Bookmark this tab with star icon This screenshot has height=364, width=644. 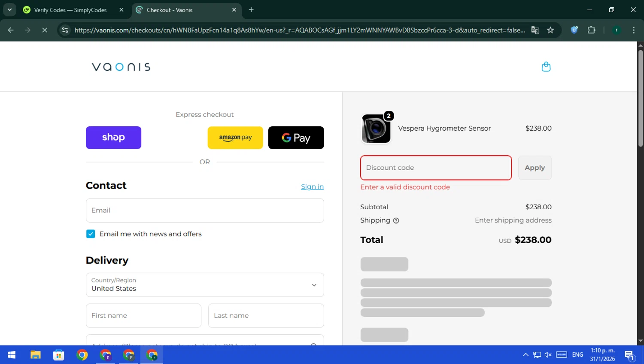click(x=550, y=30)
